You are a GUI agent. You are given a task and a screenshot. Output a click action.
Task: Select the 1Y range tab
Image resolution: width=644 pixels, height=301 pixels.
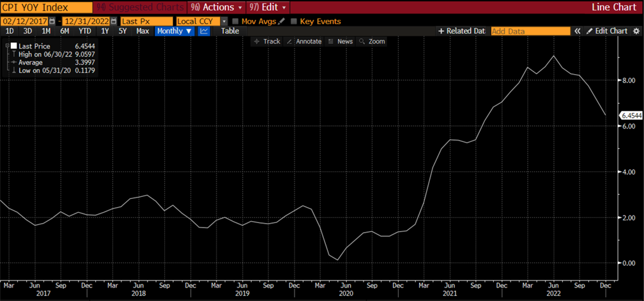tap(105, 31)
